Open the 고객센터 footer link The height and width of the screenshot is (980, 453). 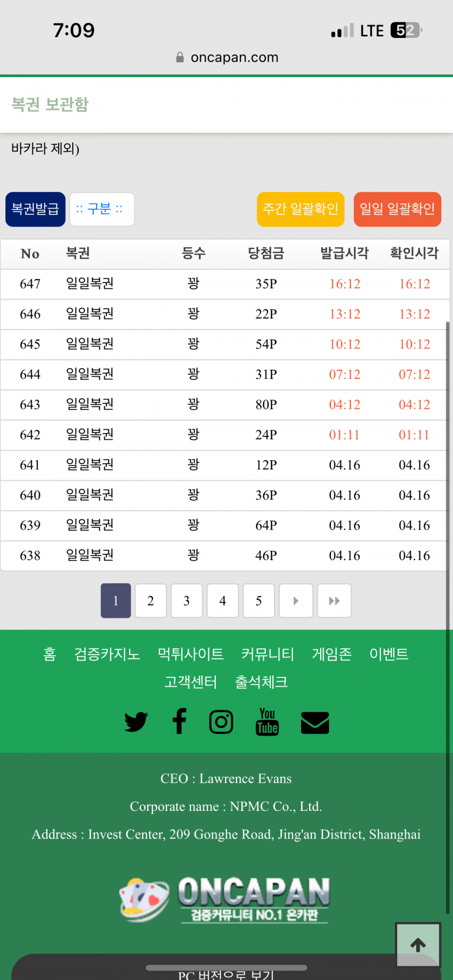[x=190, y=682]
